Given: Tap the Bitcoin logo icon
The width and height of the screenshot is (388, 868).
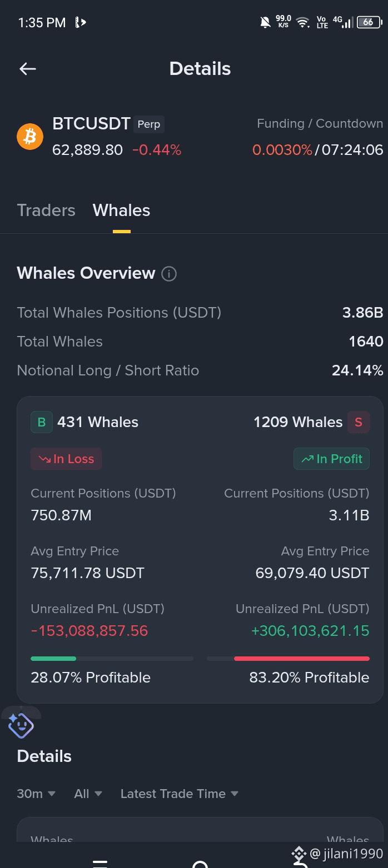Looking at the screenshot, I should pos(30,137).
